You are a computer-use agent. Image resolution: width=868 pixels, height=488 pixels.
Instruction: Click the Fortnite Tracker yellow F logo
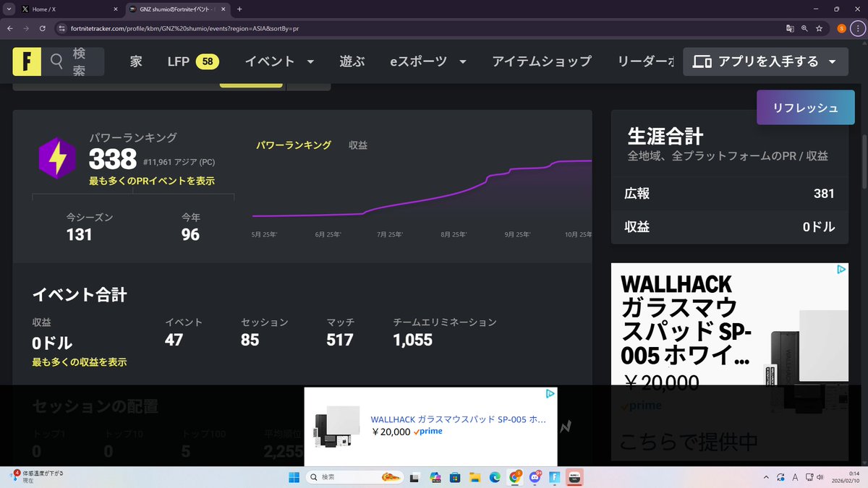27,61
